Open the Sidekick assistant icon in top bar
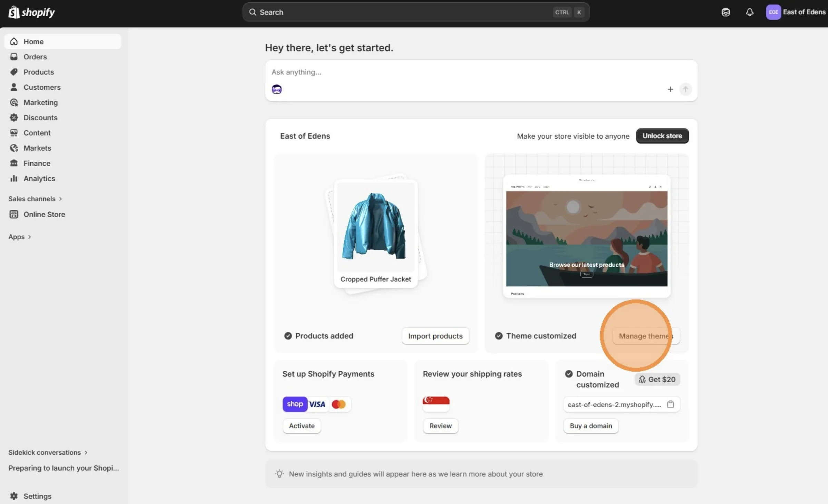Screen dimensions: 828x504 [726, 12]
